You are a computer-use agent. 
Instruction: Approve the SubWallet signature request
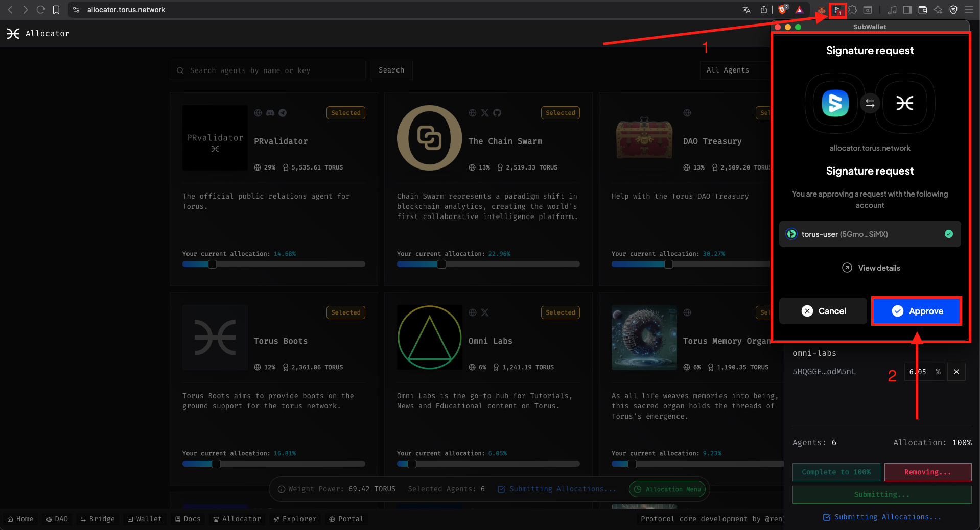tap(916, 311)
